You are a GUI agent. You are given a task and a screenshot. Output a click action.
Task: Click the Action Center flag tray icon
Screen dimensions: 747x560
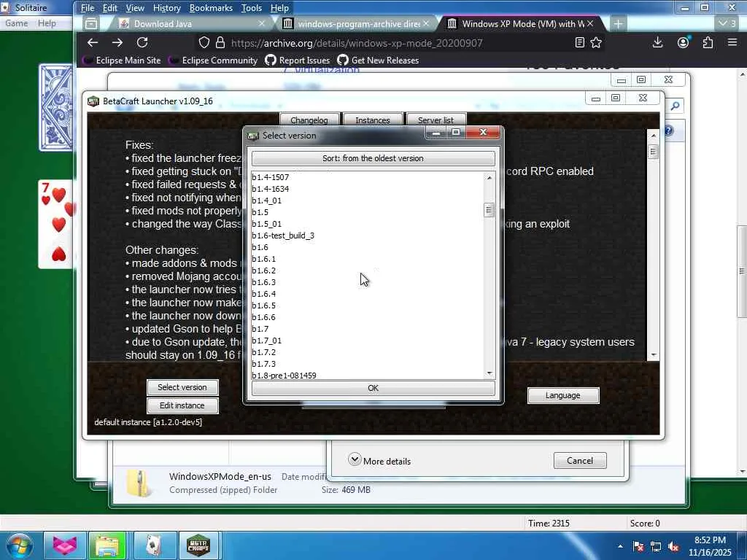click(638, 547)
